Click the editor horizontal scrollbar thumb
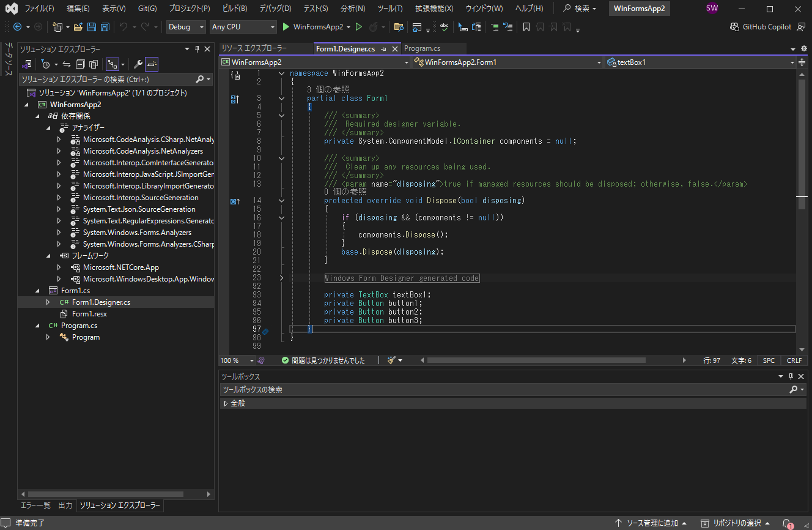Screen dimensions: 812x530 [x=536, y=360]
